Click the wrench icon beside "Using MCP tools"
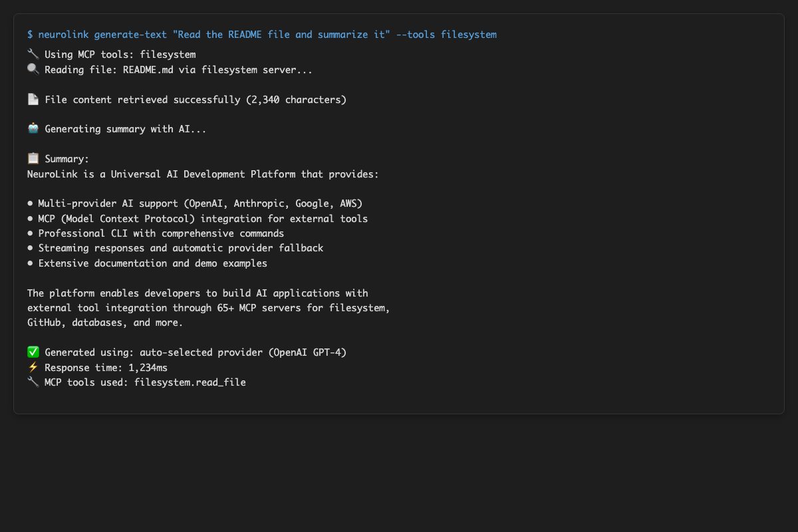Screen dimensions: 798x532 click(33, 55)
